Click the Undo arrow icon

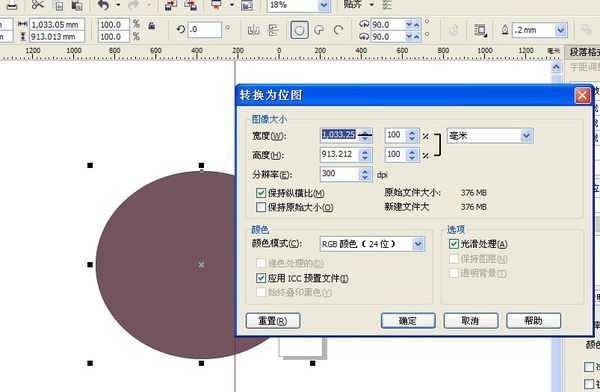(x=103, y=5)
